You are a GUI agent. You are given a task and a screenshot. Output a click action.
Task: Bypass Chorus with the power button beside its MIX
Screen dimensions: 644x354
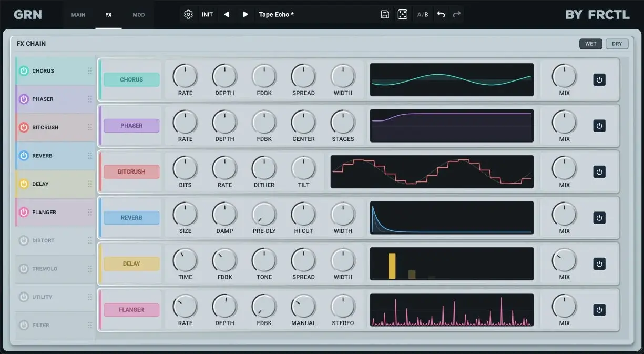tap(599, 80)
